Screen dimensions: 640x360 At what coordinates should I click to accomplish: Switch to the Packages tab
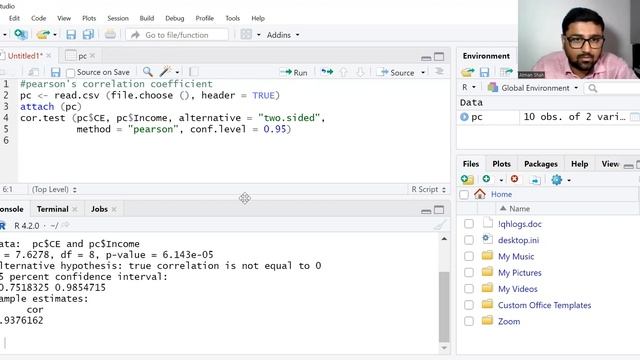[540, 164]
